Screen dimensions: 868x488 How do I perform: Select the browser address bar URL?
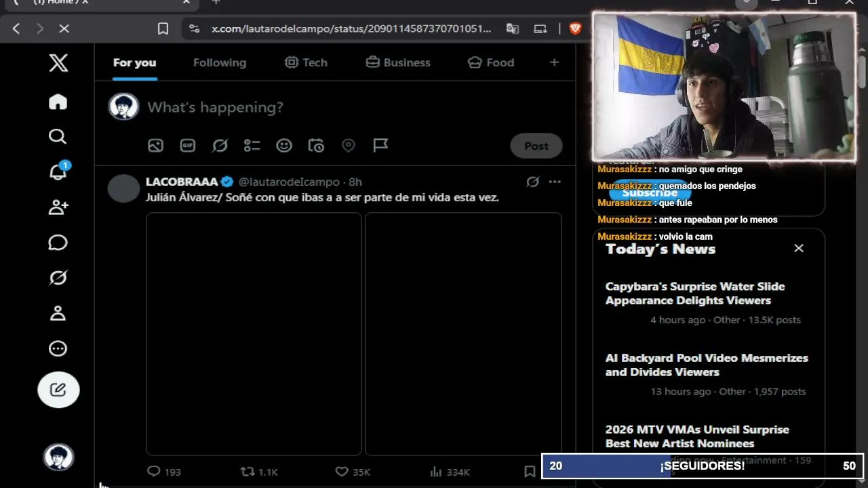[351, 28]
